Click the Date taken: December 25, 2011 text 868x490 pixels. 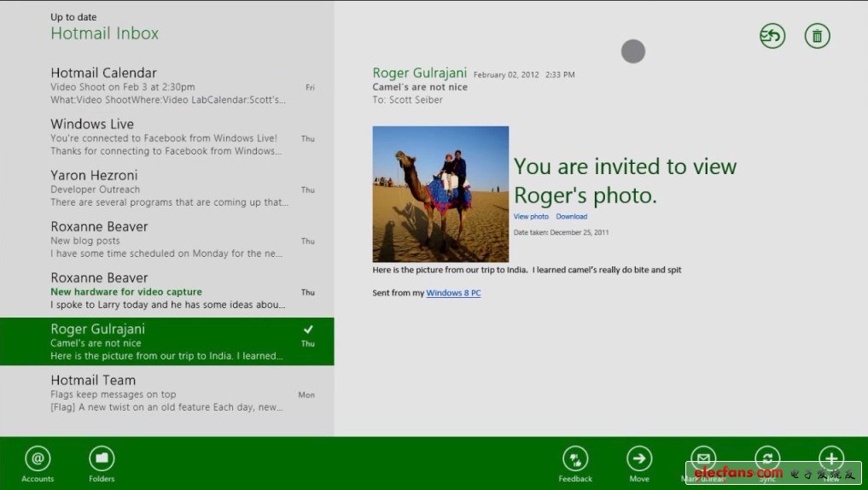[x=561, y=232]
